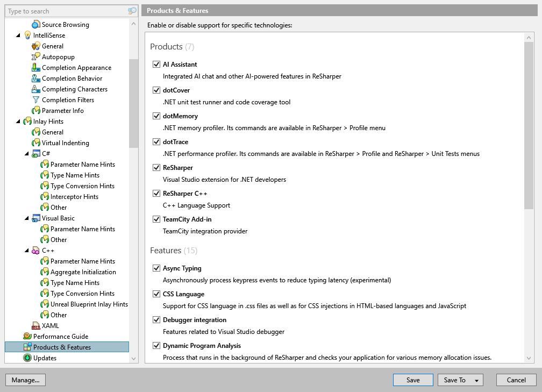Open Completion Appearance settings
542x392 pixels.
coord(77,67)
